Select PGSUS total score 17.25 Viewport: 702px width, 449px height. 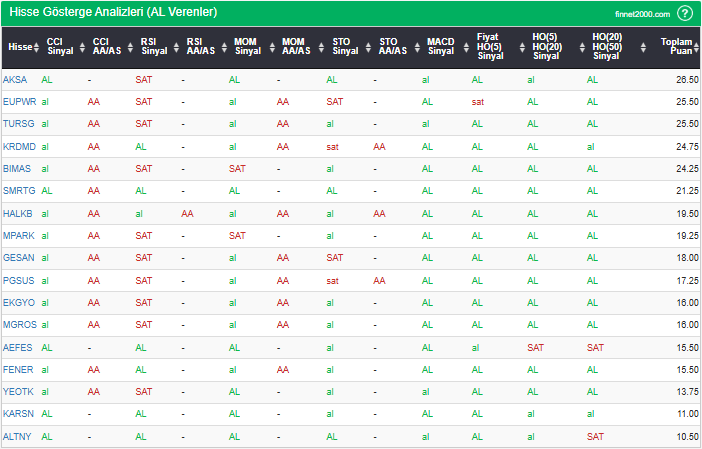[x=687, y=281]
